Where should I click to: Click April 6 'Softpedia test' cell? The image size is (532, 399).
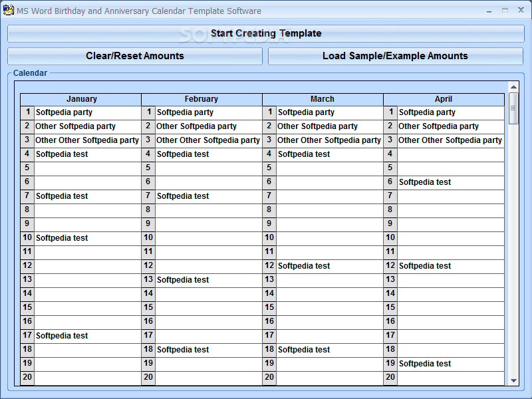pyautogui.click(x=451, y=182)
